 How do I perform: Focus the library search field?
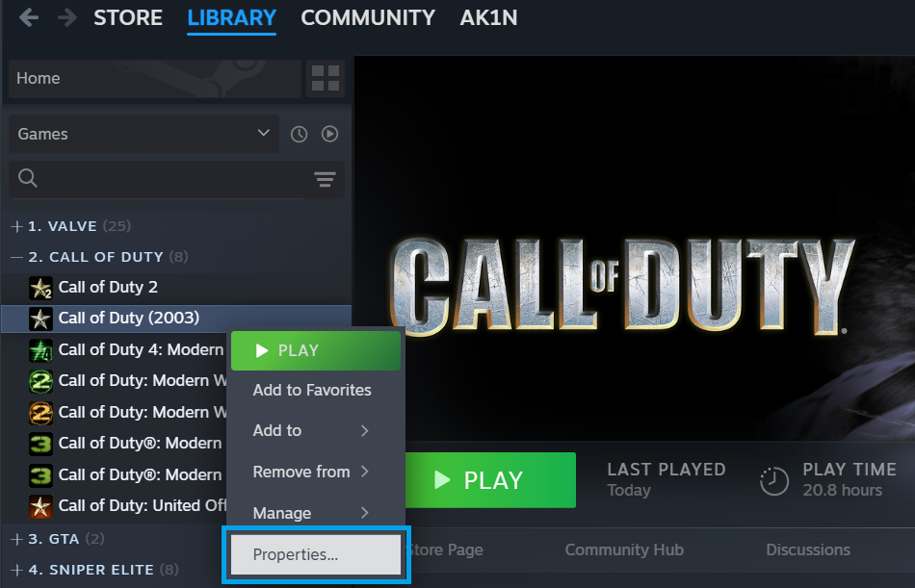175,178
